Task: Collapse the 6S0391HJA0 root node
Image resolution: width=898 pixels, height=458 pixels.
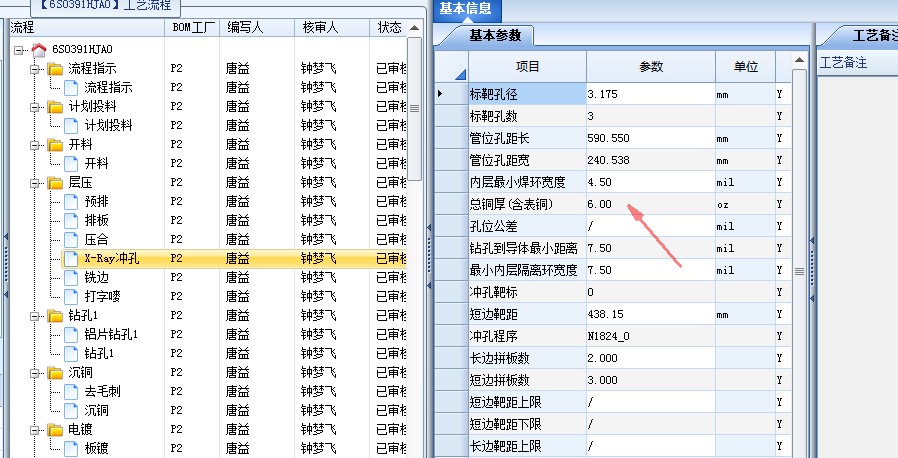Action: tap(19, 50)
